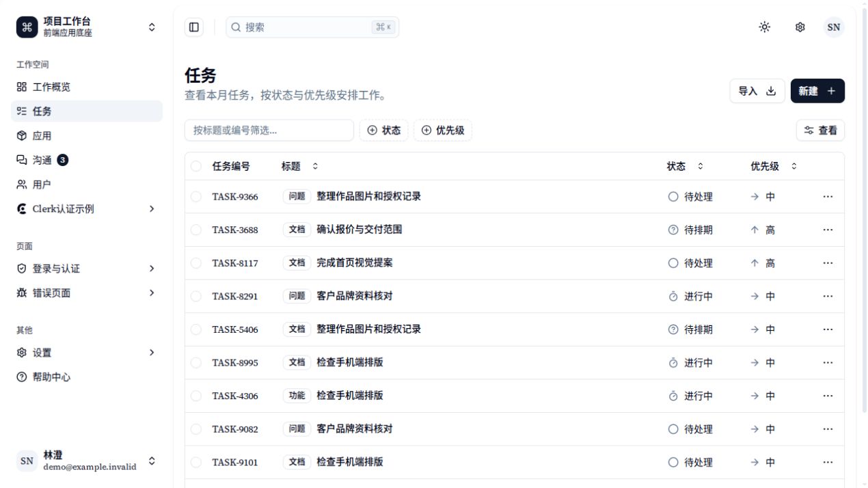
Task: Click the search magnifier icon
Action: tap(236, 27)
